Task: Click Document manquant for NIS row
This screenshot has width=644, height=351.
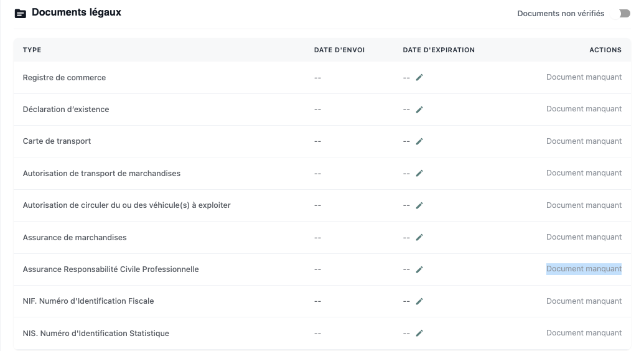Action: 584,333
